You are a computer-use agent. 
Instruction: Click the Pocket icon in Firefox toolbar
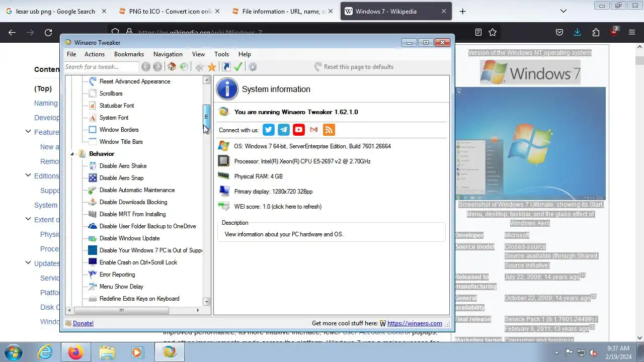(x=559, y=32)
